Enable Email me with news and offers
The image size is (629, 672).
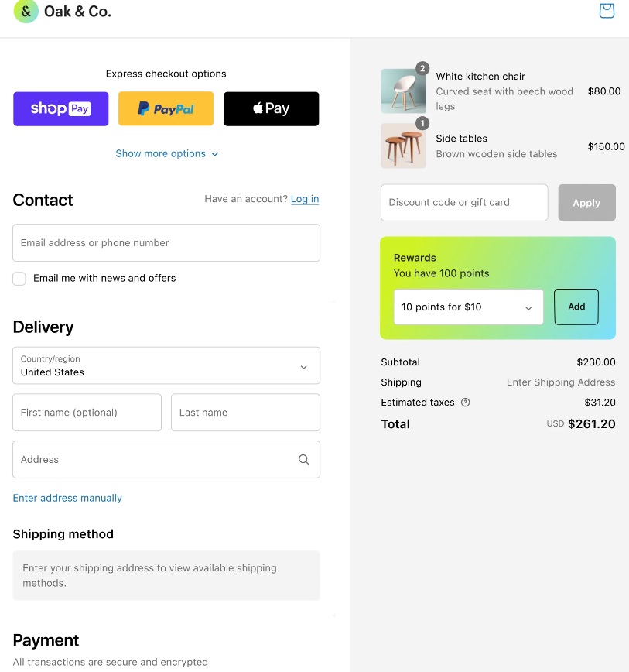click(x=19, y=279)
